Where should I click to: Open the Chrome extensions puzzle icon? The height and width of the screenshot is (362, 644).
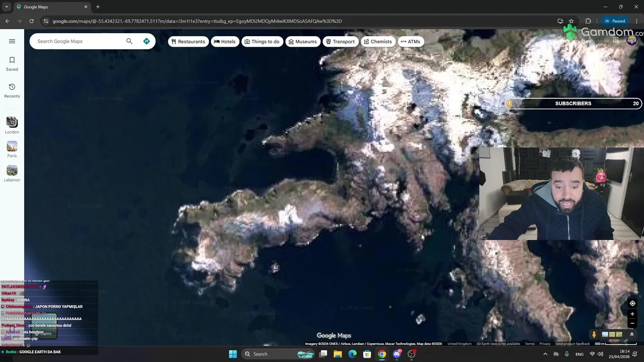(588, 21)
